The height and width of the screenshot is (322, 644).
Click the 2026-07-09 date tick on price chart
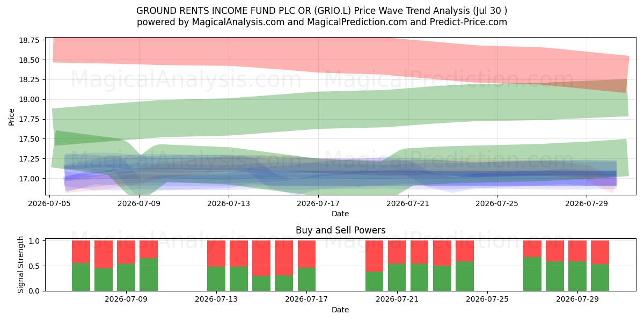coord(140,203)
